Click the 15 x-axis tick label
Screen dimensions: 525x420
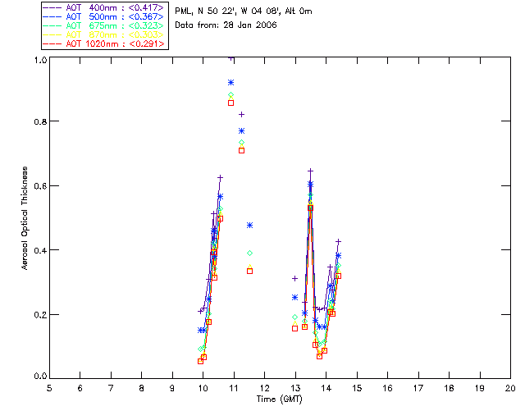[357, 388]
